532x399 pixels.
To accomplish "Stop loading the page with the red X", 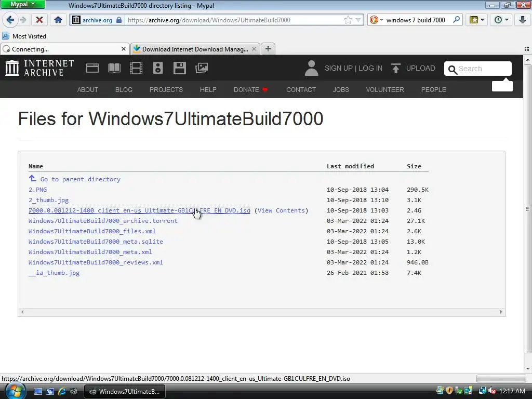I will [39, 20].
